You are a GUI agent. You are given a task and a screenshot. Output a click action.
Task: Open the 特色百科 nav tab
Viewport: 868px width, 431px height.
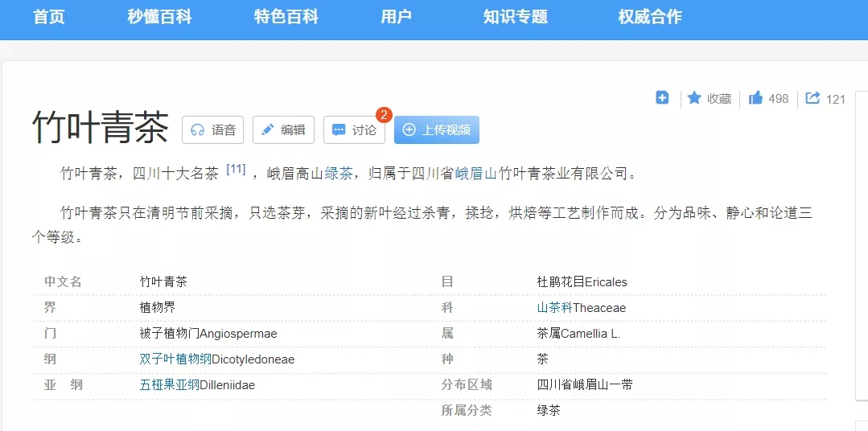286,17
